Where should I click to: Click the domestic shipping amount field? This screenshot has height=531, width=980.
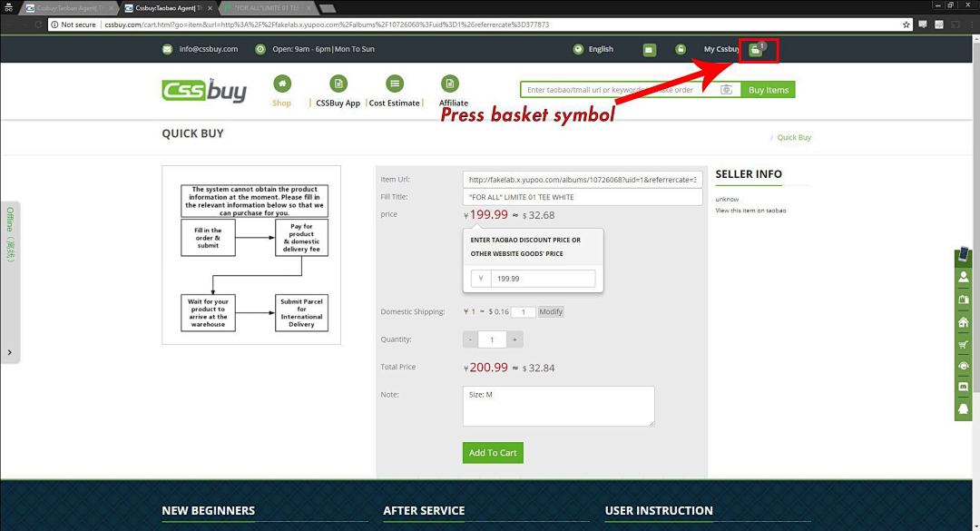point(524,312)
